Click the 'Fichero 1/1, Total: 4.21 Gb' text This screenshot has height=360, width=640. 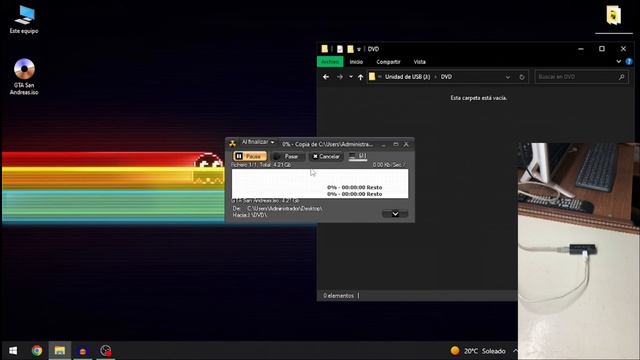261,165
